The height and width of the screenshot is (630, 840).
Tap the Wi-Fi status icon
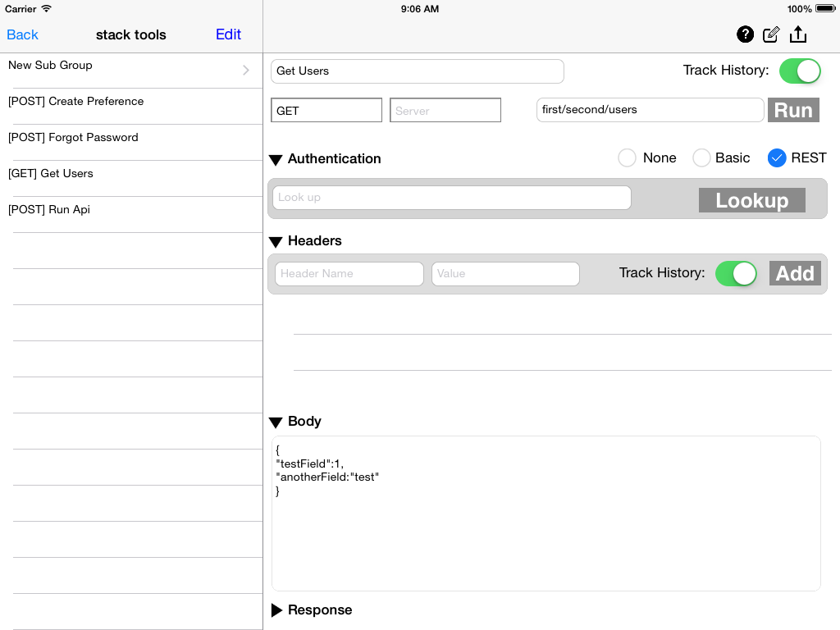[x=47, y=8]
